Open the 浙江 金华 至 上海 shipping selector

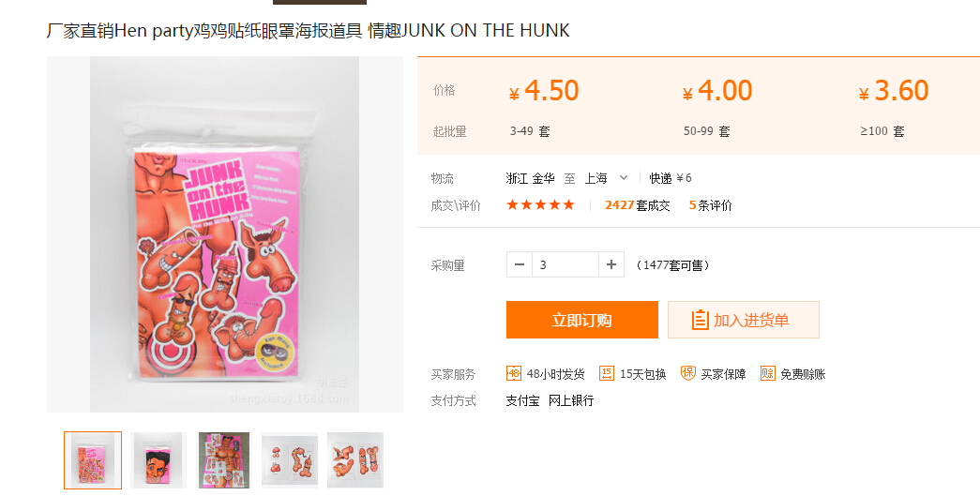pyautogui.click(x=567, y=178)
